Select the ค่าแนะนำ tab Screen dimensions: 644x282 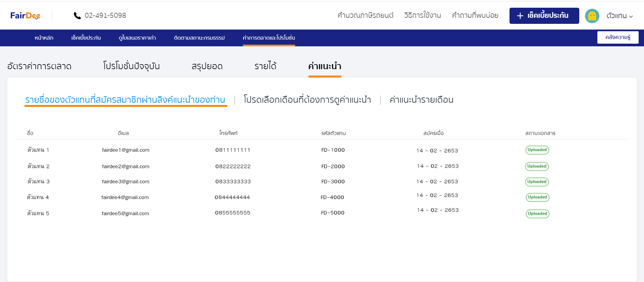click(x=325, y=66)
